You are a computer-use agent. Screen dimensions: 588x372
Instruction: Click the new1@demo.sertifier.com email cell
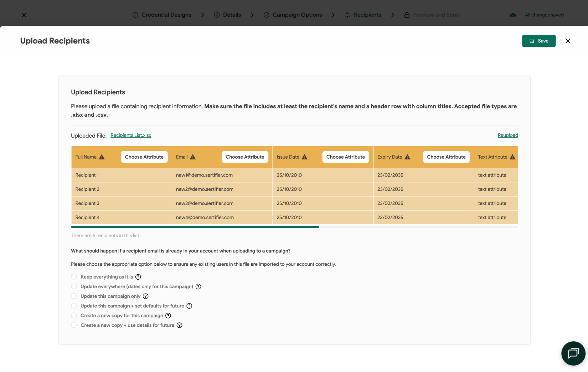coord(222,175)
